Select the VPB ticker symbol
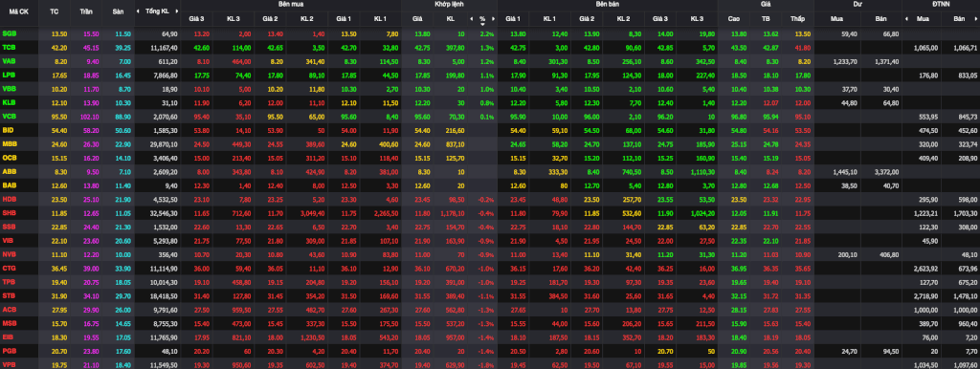This screenshot has height=369, width=980. pos(10,364)
